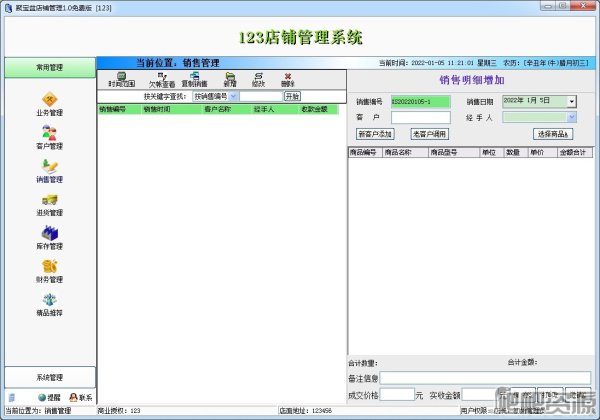Open 业务管理 in the sidebar
The height and width of the screenshot is (420, 600).
click(49, 102)
